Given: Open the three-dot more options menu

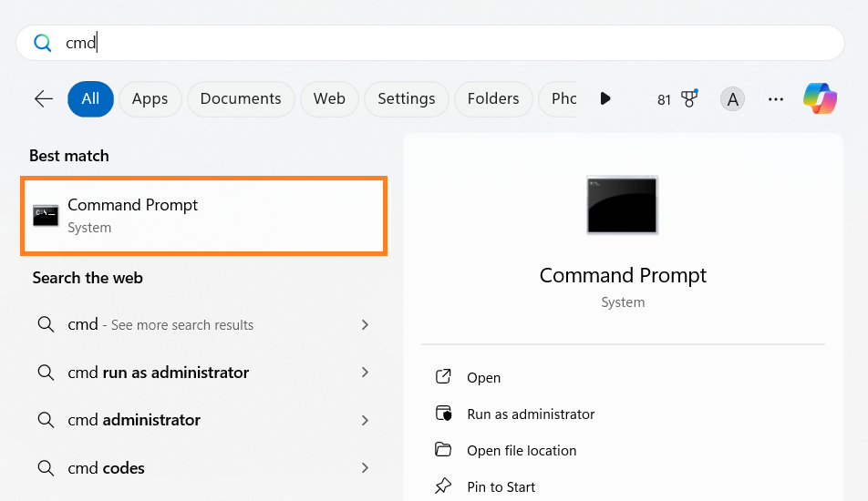Looking at the screenshot, I should [x=776, y=99].
